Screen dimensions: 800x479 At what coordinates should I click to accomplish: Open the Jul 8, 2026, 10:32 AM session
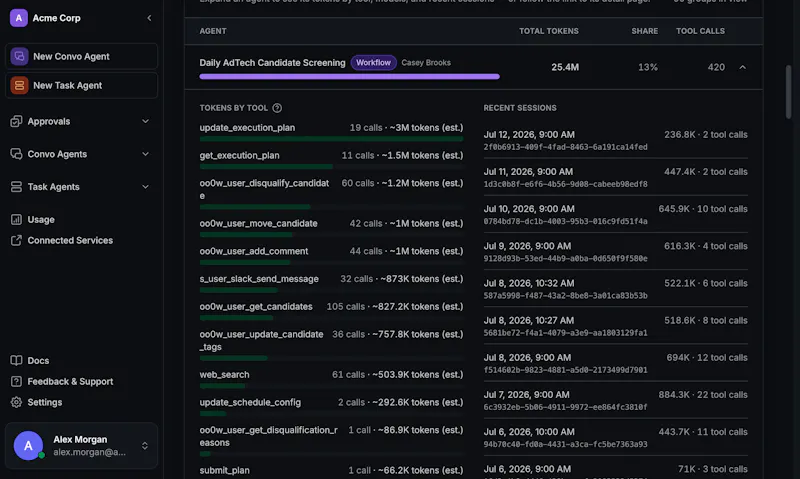[x=615, y=289]
